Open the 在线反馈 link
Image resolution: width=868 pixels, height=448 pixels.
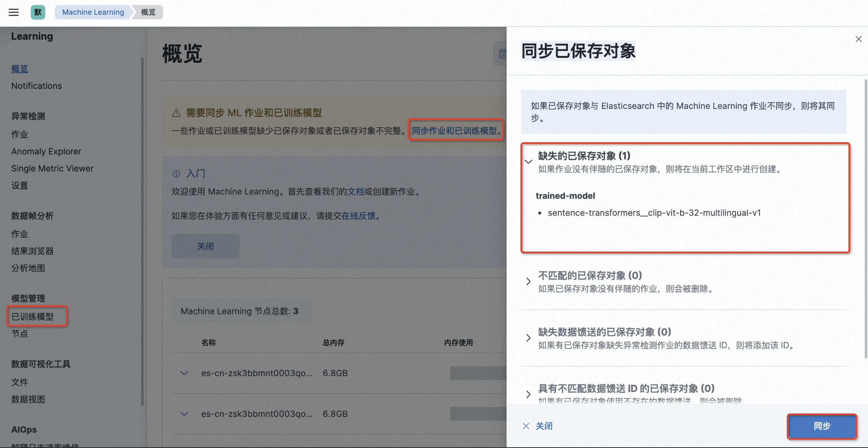358,216
